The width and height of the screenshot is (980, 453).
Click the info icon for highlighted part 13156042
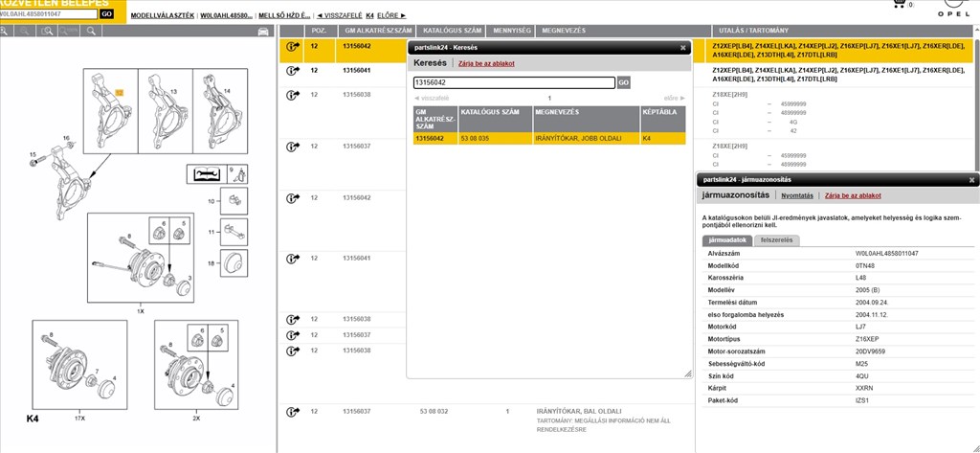click(293, 46)
